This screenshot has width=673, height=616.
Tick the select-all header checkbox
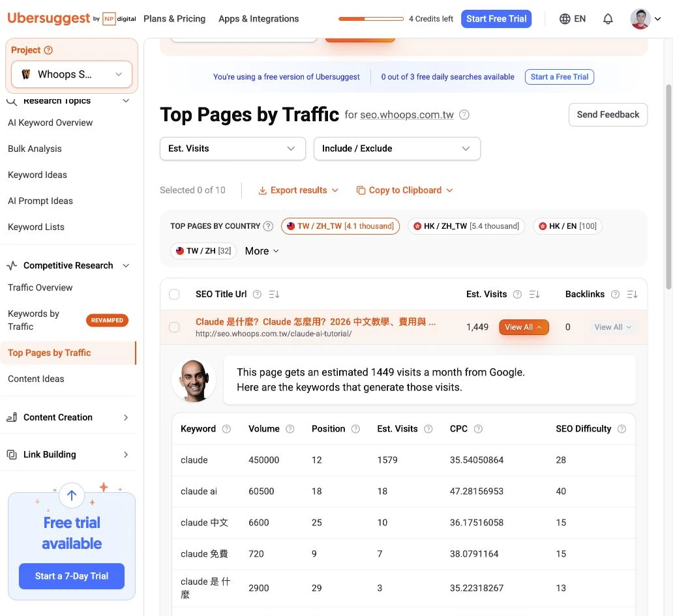pyautogui.click(x=174, y=294)
